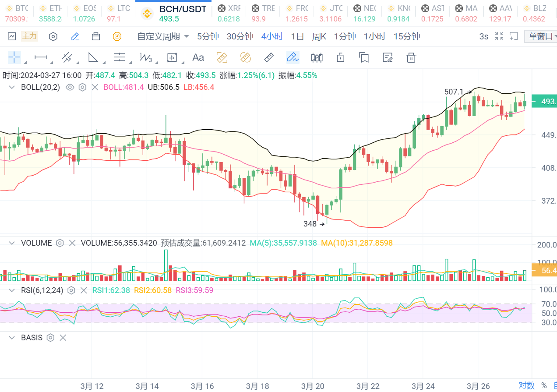Select the Elliott wave drawing tool
Image resolution: width=557 pixels, height=392 pixels.
point(145,57)
